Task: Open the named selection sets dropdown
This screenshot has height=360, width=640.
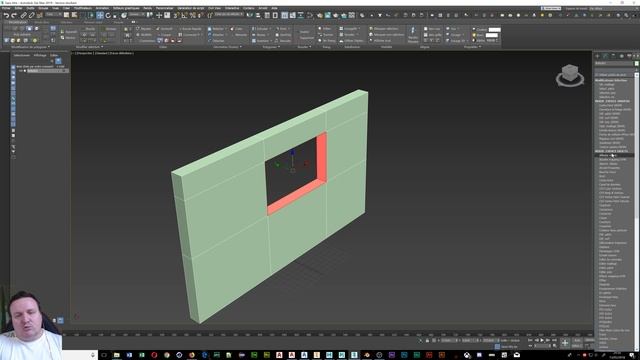Action: pyautogui.click(x=229, y=15)
